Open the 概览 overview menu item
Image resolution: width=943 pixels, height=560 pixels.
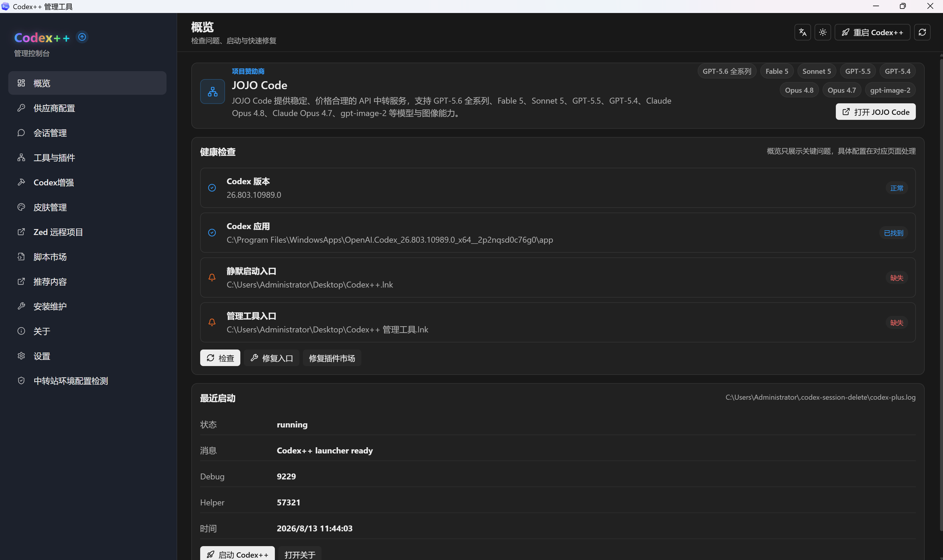tap(87, 83)
